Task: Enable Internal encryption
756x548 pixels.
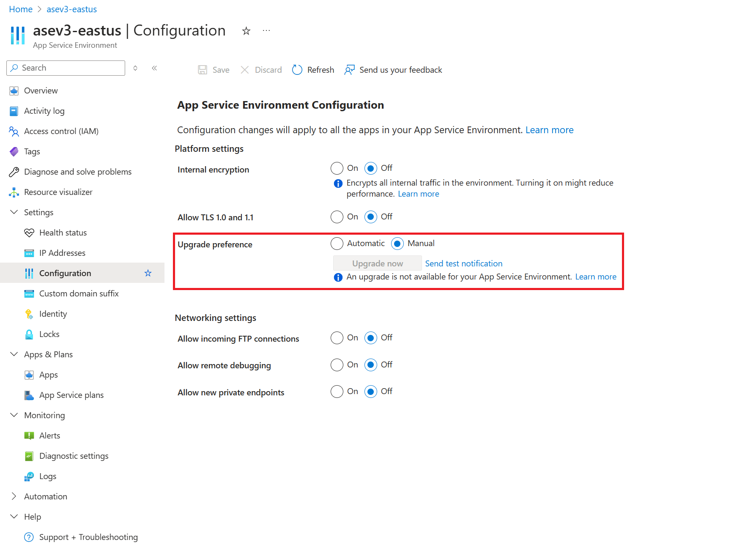Action: point(337,168)
